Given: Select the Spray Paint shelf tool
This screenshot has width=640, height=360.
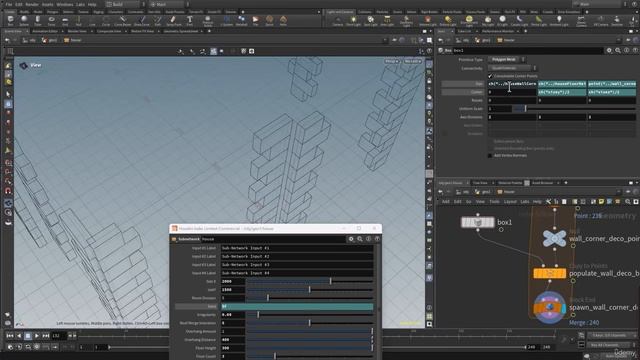Looking at the screenshot, I should click(x=173, y=20).
